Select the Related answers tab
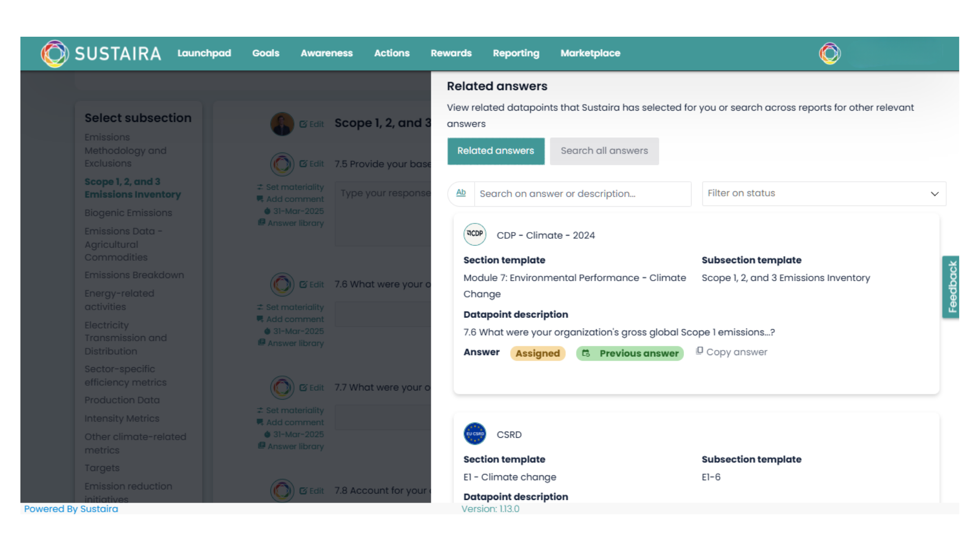 (496, 151)
